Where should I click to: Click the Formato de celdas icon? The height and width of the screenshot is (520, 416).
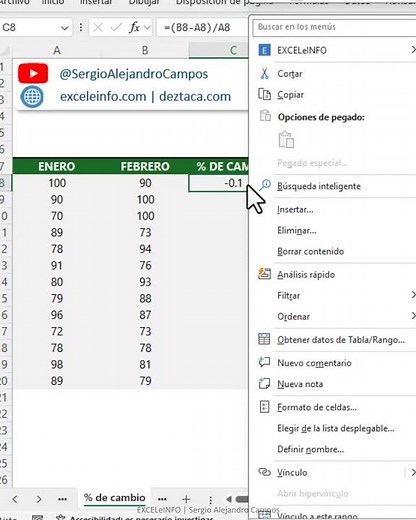tap(264, 407)
